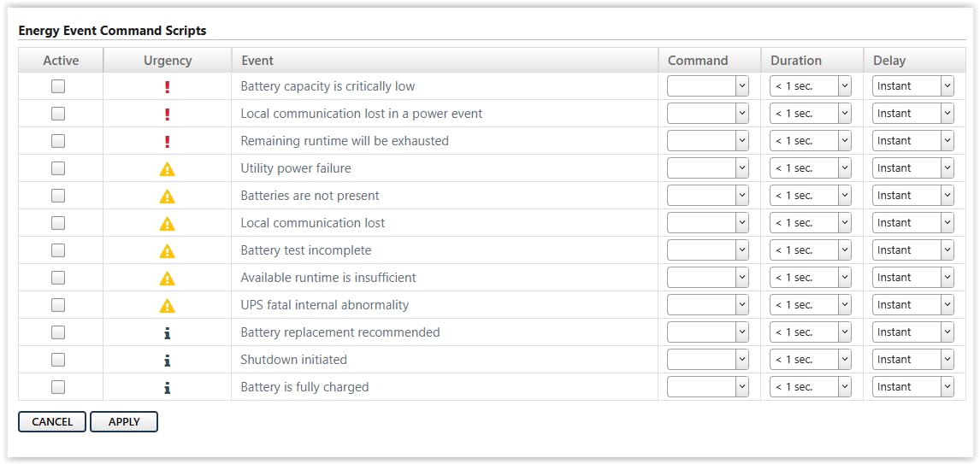The image size is (980, 464).
Task: Click warning triangle for Battery test incomplete
Action: 168,250
